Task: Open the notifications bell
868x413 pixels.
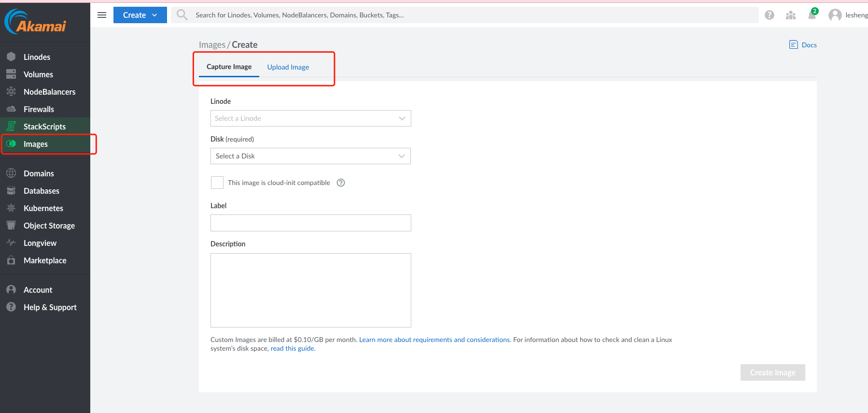Action: click(812, 14)
